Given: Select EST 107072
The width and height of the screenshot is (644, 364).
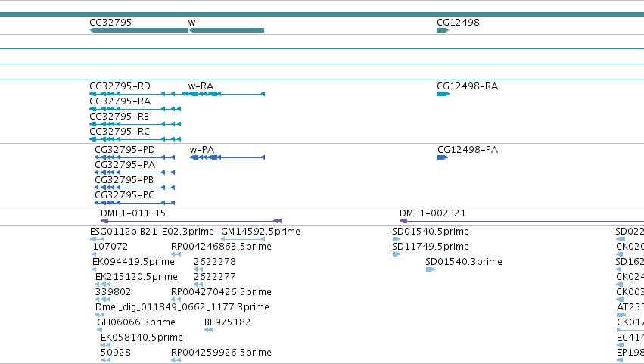Looking at the screenshot, I should [x=110, y=247].
